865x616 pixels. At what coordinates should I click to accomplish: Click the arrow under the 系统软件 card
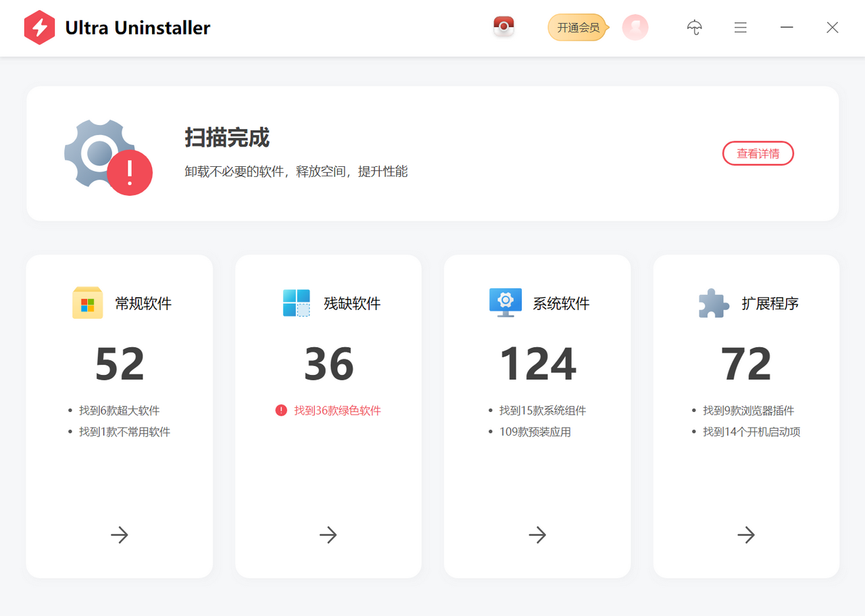coord(537,535)
